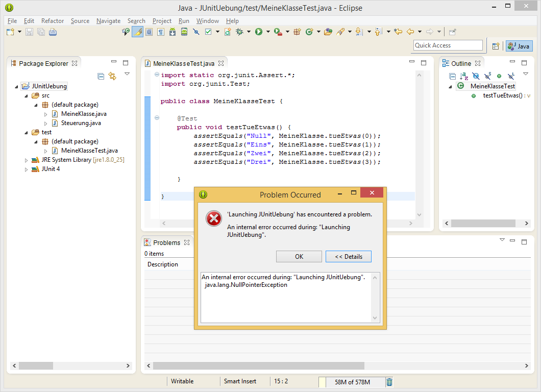Click the Search flashlight icon

[340, 32]
